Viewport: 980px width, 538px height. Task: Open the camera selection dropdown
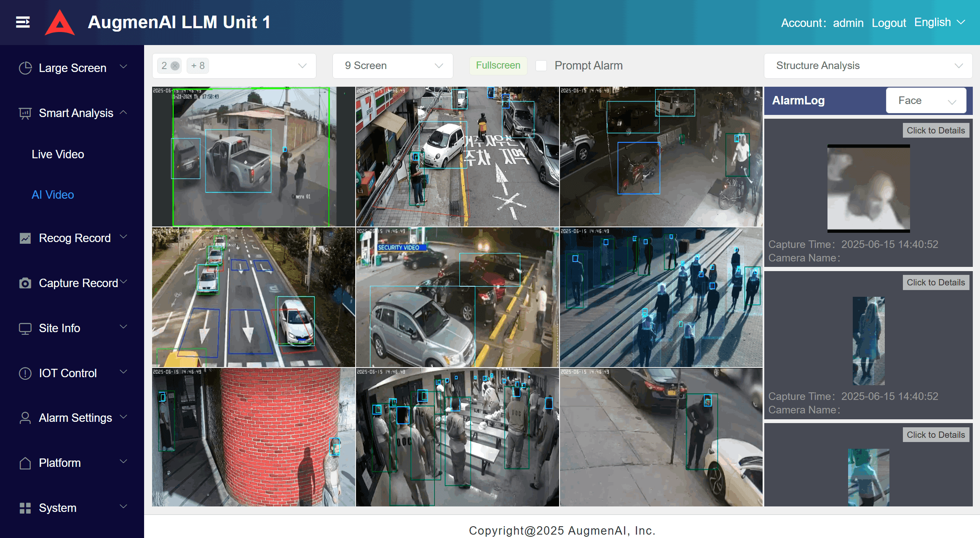pyautogui.click(x=234, y=66)
